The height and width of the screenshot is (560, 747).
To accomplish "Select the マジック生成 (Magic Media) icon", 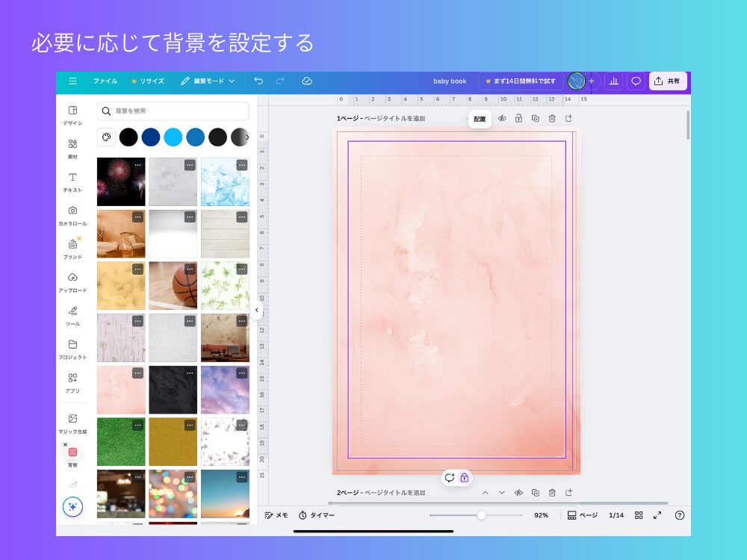I will click(72, 422).
